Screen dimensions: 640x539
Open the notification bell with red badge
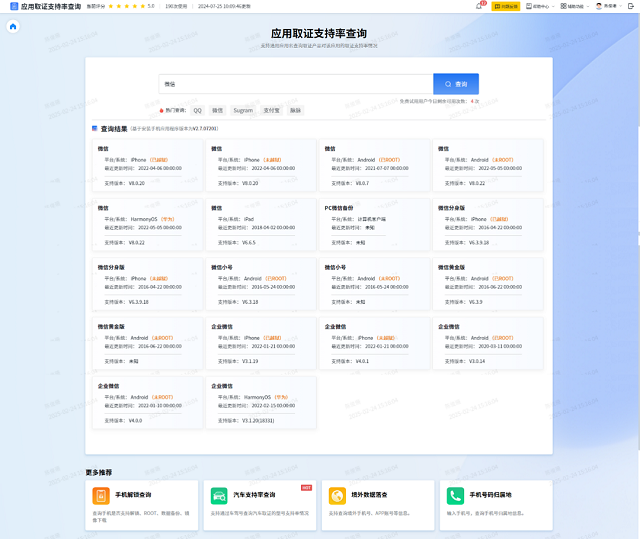click(x=480, y=6)
